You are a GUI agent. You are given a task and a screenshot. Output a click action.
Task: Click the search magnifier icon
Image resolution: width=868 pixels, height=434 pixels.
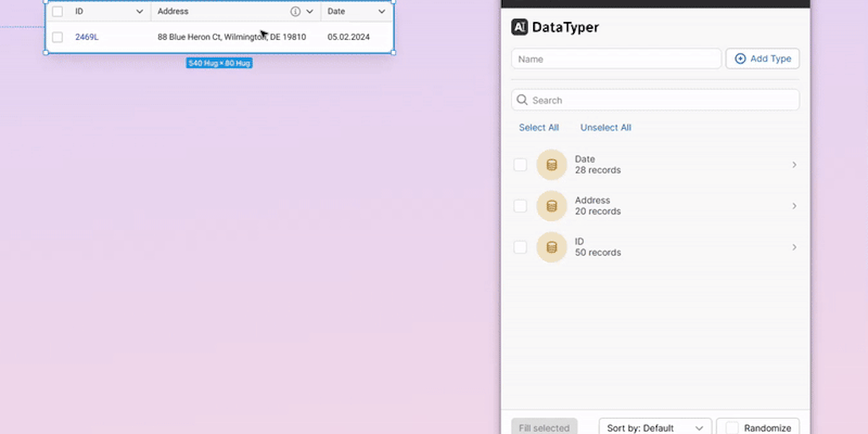(522, 100)
